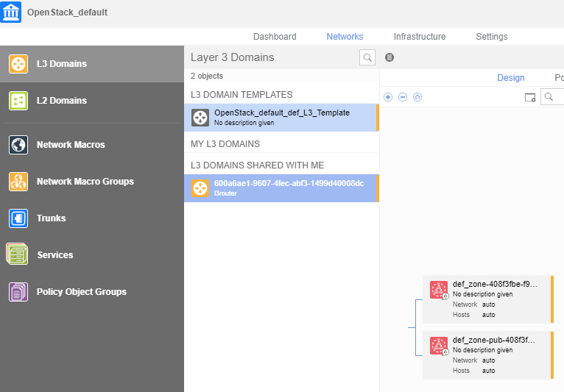The width and height of the screenshot is (564, 392).
Task: Open the Settings tab
Action: click(492, 37)
